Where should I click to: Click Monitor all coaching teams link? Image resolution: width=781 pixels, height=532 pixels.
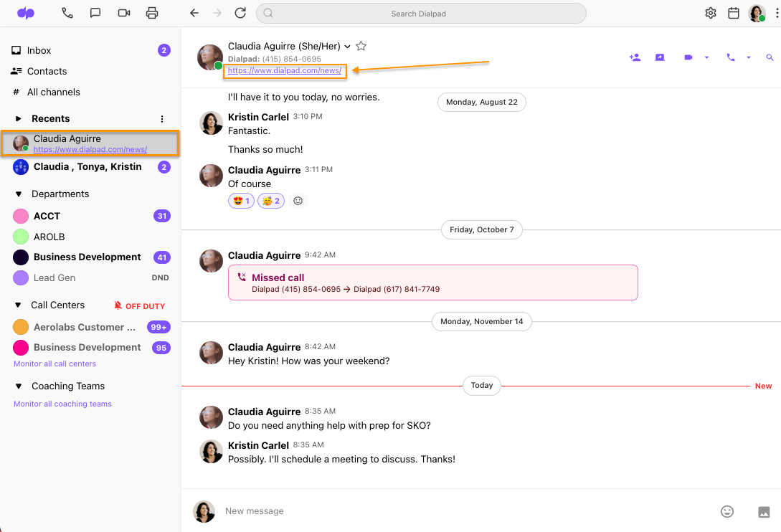pyautogui.click(x=63, y=404)
